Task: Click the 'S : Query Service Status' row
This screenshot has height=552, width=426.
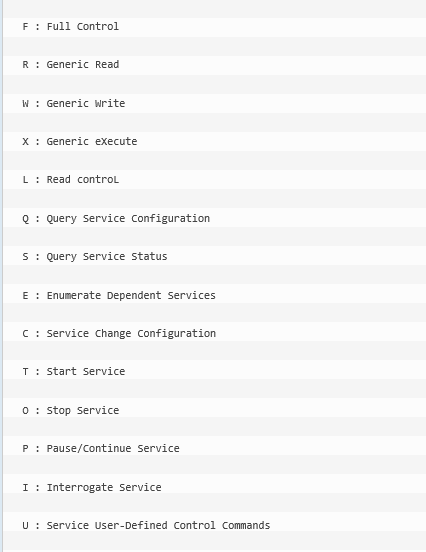Action: pyautogui.click(x=214, y=256)
